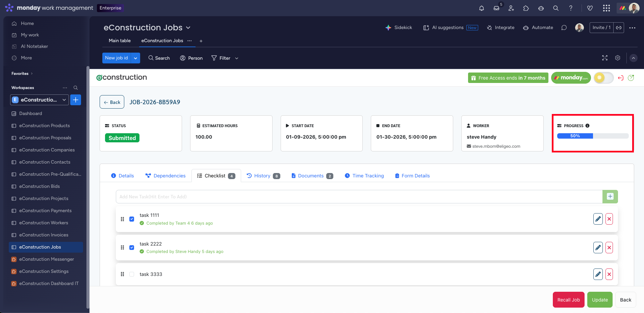Edit task 1111 with pencil icon

tap(598, 219)
